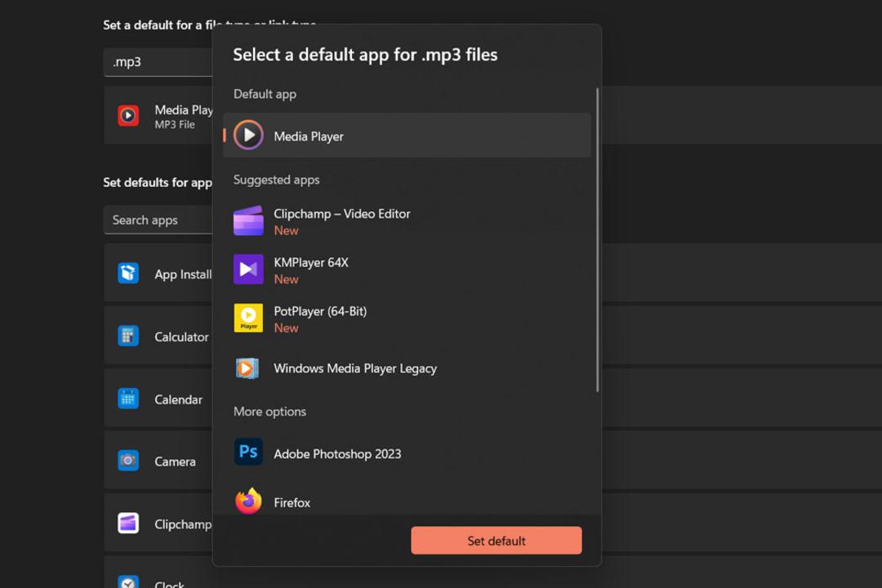Image resolution: width=882 pixels, height=588 pixels.
Task: Select the PotPlayer (64-Bit) yellow icon
Action: pos(248,318)
